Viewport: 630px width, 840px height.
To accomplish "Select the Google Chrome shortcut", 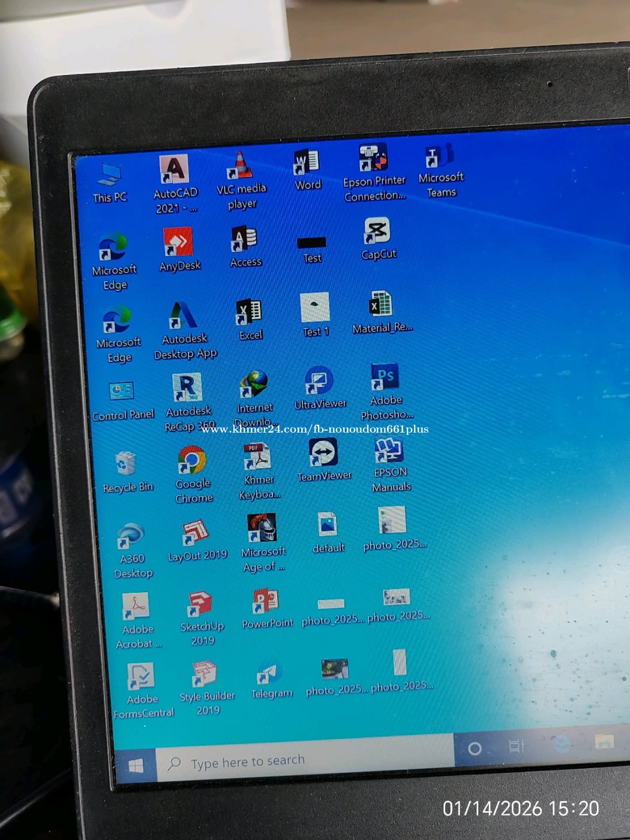I will pyautogui.click(x=192, y=460).
